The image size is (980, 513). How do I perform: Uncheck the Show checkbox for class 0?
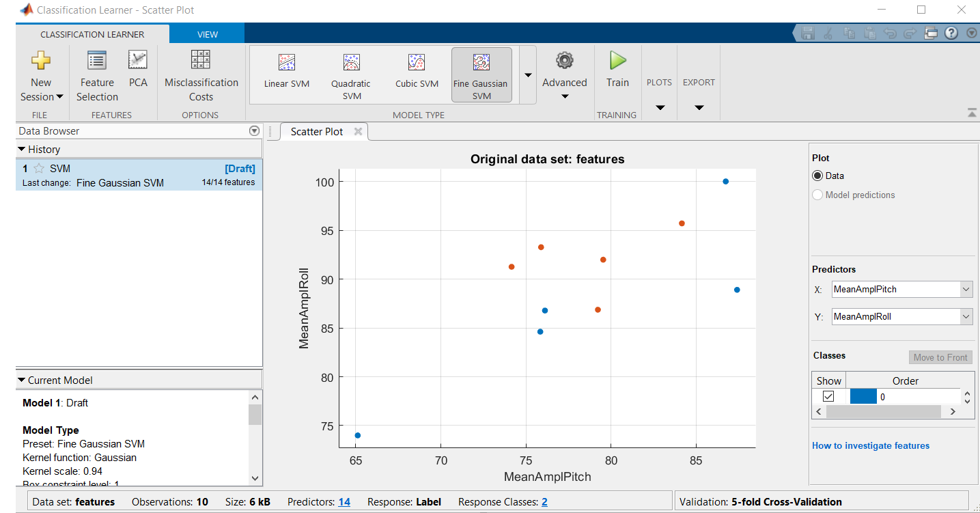point(828,396)
